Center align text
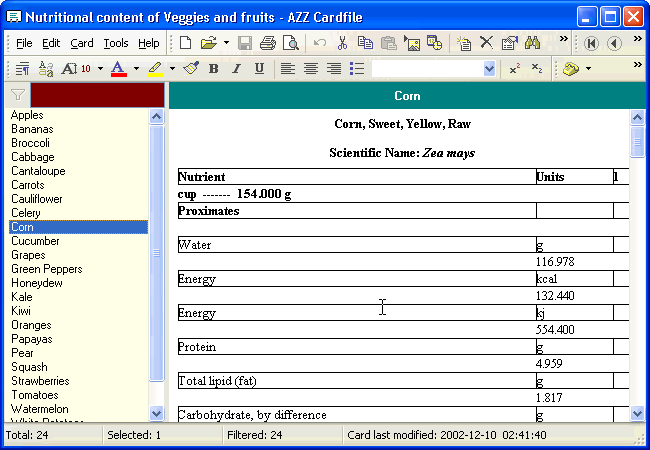650x450 pixels. pyautogui.click(x=311, y=68)
